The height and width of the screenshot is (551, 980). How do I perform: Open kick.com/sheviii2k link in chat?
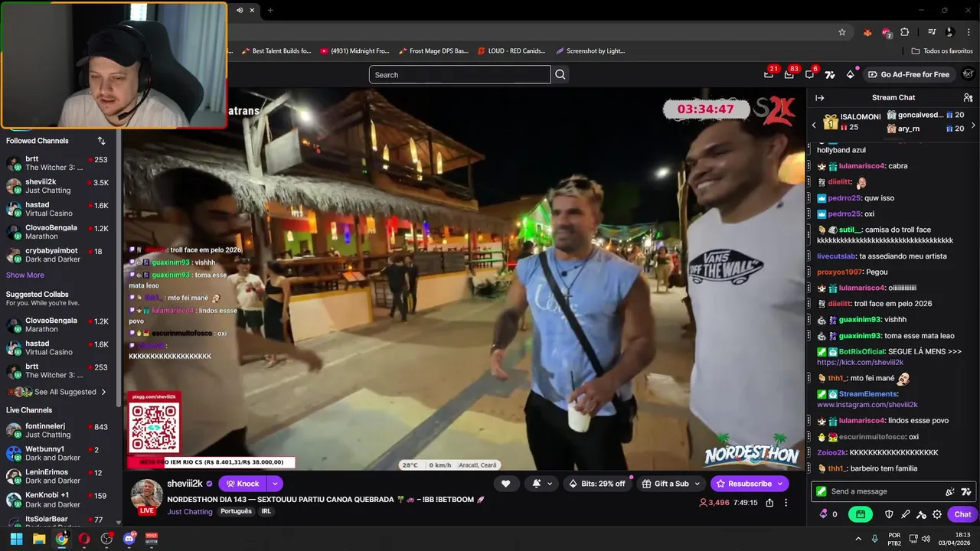point(860,363)
